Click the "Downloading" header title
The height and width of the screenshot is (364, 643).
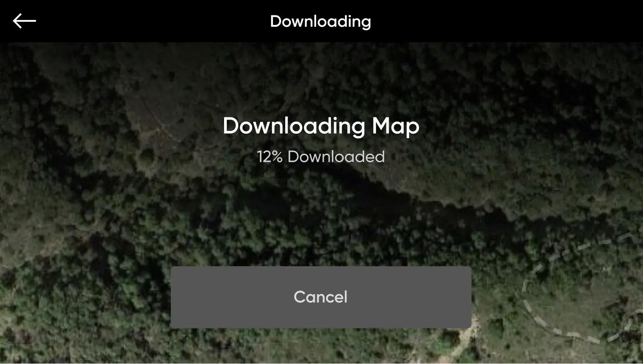(321, 21)
